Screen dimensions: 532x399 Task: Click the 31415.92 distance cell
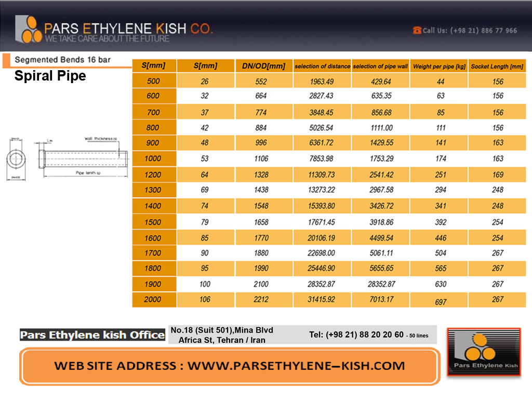click(321, 299)
